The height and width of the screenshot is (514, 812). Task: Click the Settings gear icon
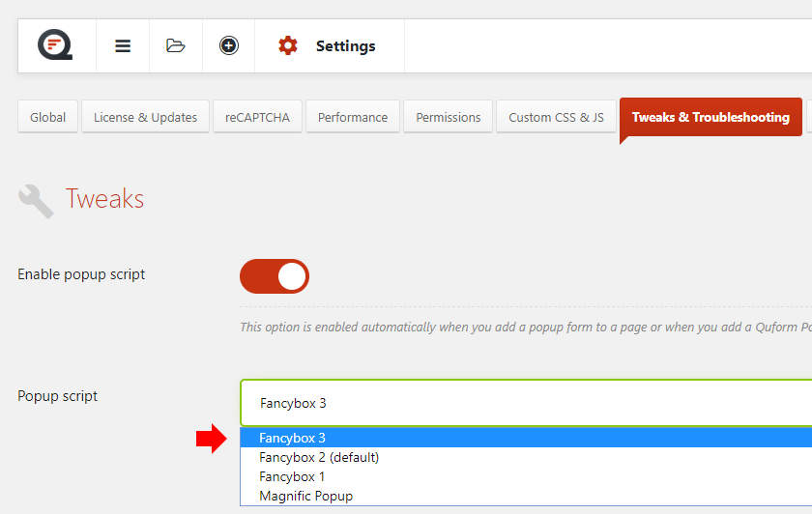tap(288, 45)
